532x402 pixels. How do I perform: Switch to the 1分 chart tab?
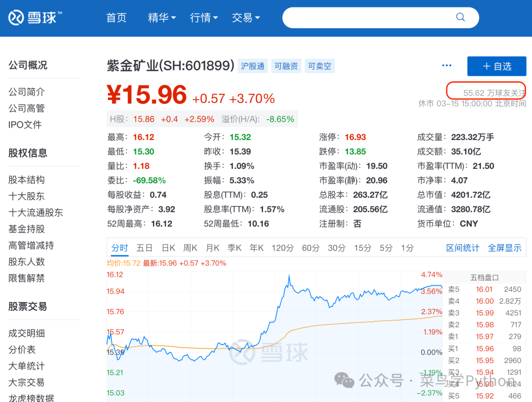click(x=407, y=248)
